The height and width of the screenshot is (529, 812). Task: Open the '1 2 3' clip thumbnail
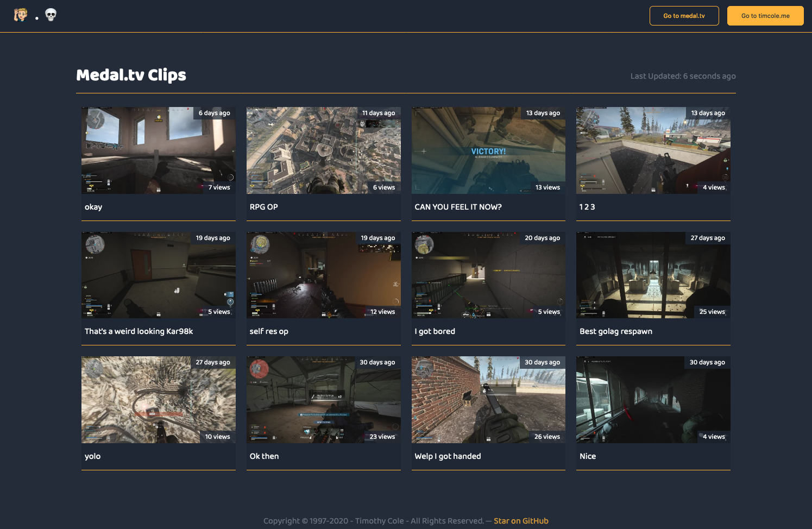click(653, 150)
